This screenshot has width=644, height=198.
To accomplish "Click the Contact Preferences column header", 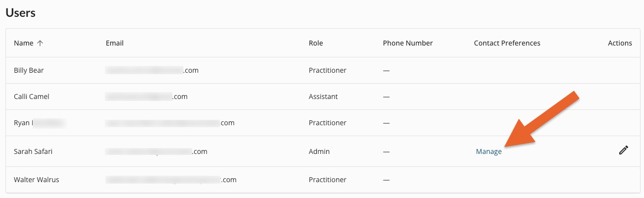I will point(507,43).
